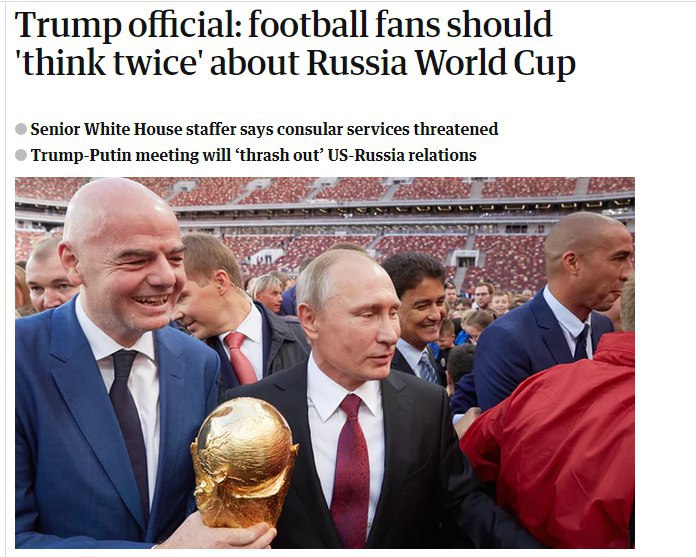Screen dimensions: 696x557
Task: Select the phrase 'think twice' in the headline
Action: (110, 63)
